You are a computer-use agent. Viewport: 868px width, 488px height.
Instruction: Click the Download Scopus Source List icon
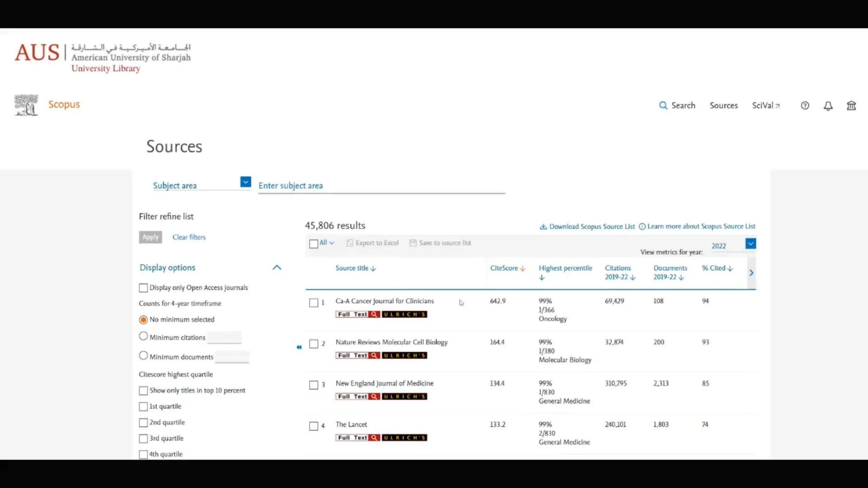(x=543, y=226)
